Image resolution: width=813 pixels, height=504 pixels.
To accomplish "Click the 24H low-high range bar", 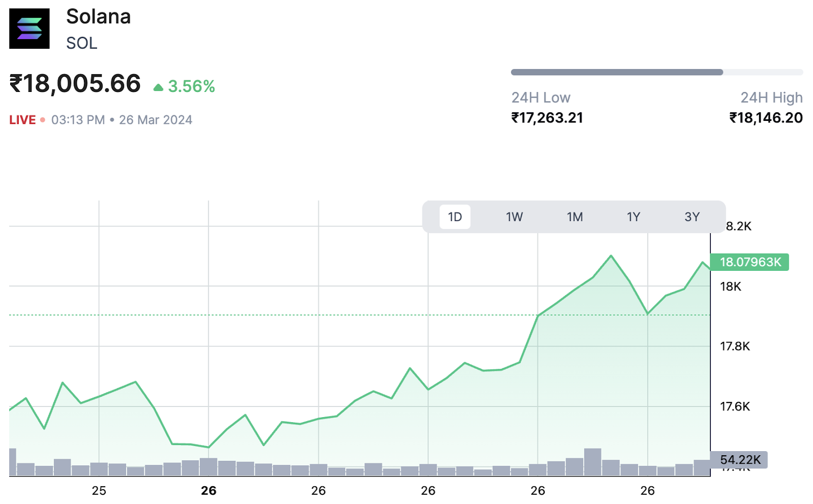I will 656,72.
